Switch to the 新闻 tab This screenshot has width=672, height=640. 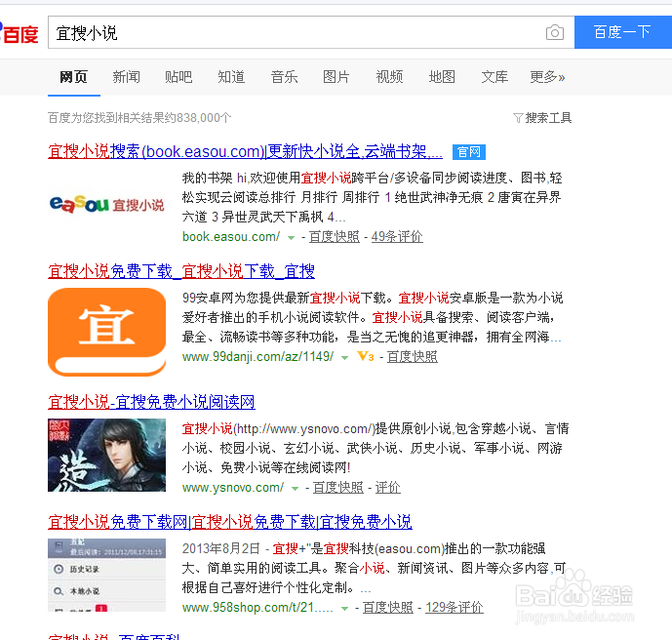(x=127, y=77)
